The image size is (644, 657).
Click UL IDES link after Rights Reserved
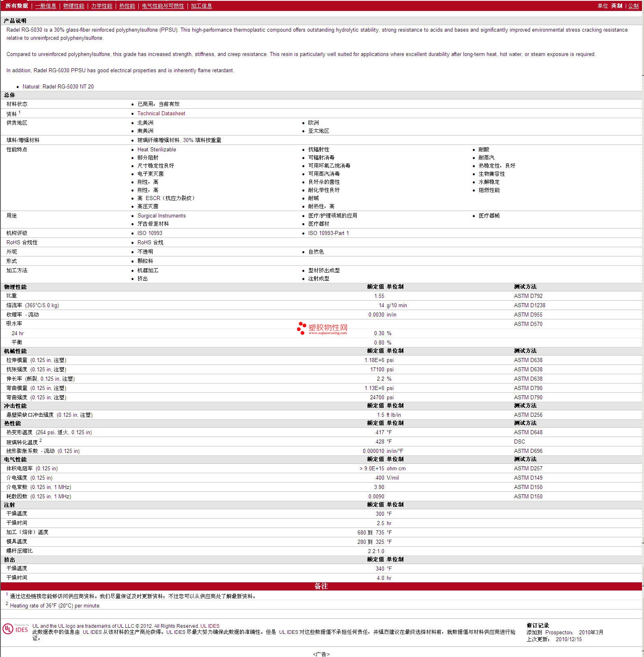coord(210,626)
